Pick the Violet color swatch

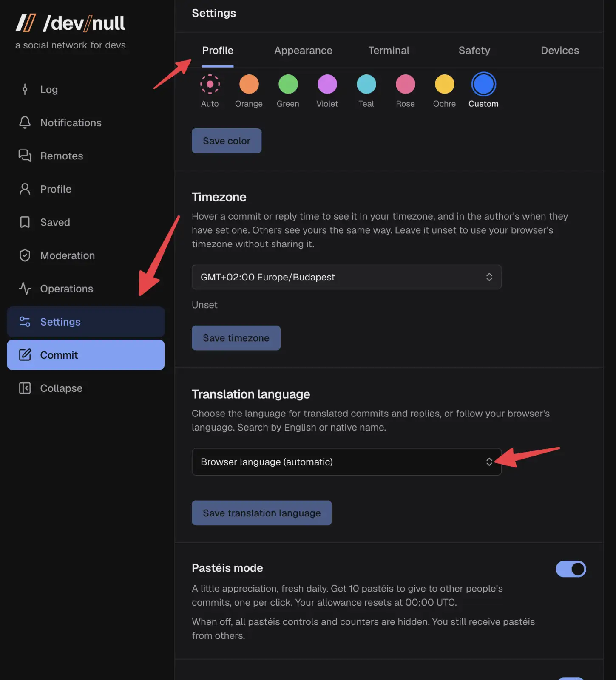point(327,84)
